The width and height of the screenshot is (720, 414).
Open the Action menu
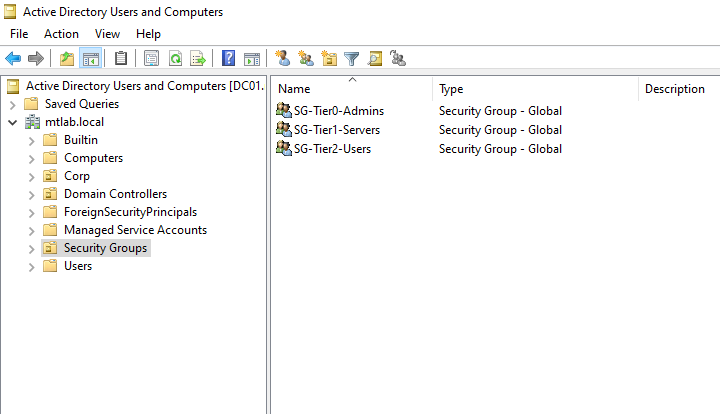[61, 34]
